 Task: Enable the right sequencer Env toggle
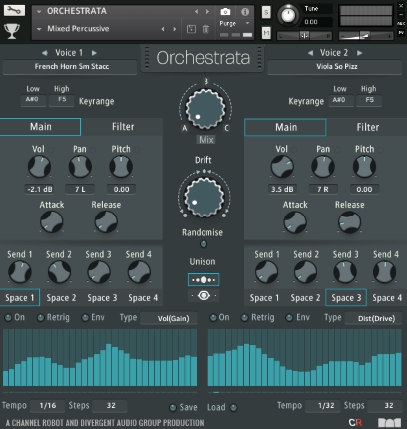pyautogui.click(x=289, y=318)
